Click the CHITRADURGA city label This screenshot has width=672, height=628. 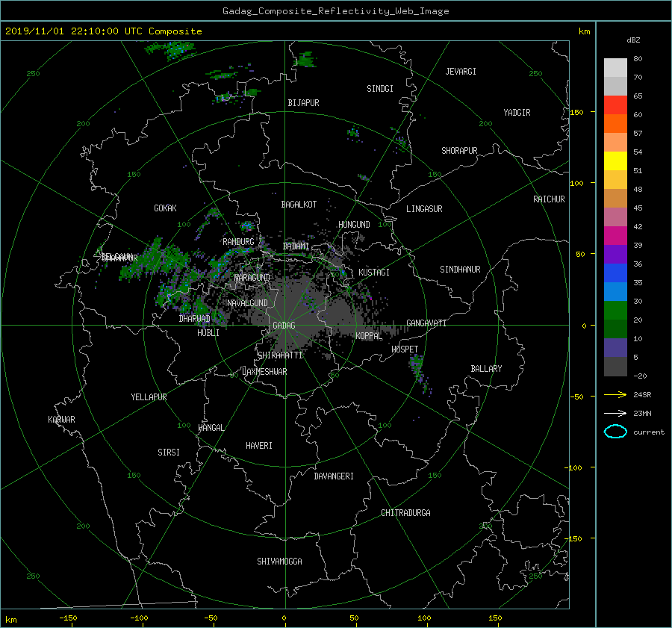pos(405,513)
